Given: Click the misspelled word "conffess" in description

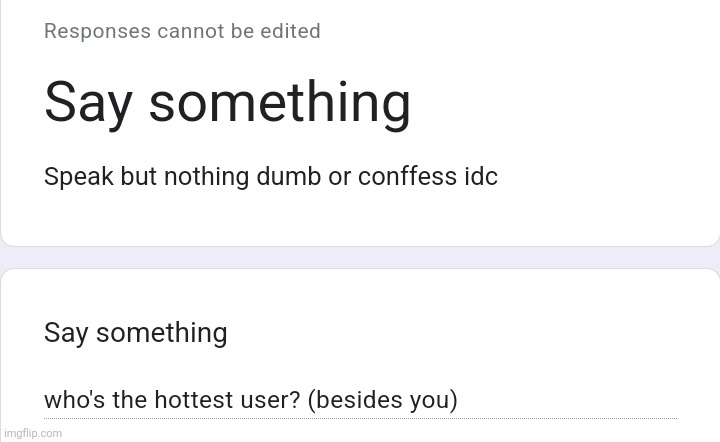Looking at the screenshot, I should [x=403, y=177].
